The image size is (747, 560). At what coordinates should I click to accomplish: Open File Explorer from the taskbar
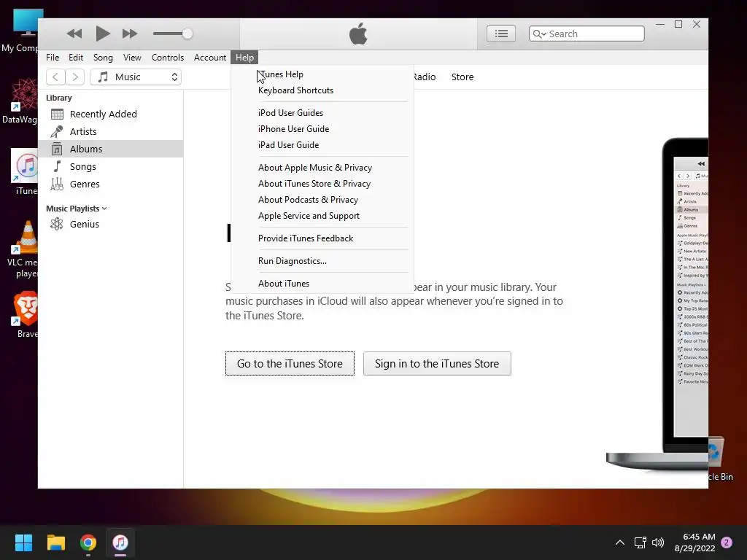55,542
